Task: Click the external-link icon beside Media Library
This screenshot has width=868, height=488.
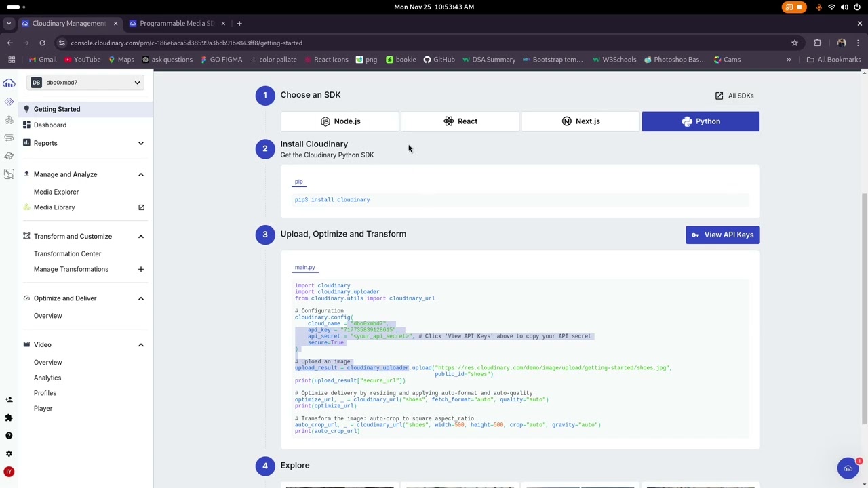Action: click(x=141, y=207)
